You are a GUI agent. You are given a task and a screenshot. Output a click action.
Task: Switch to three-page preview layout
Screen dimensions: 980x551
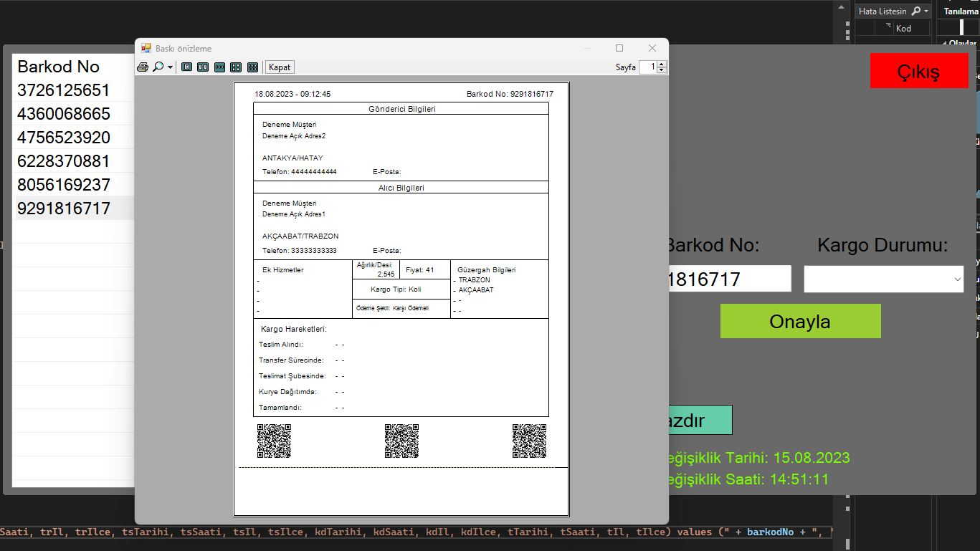click(x=219, y=67)
